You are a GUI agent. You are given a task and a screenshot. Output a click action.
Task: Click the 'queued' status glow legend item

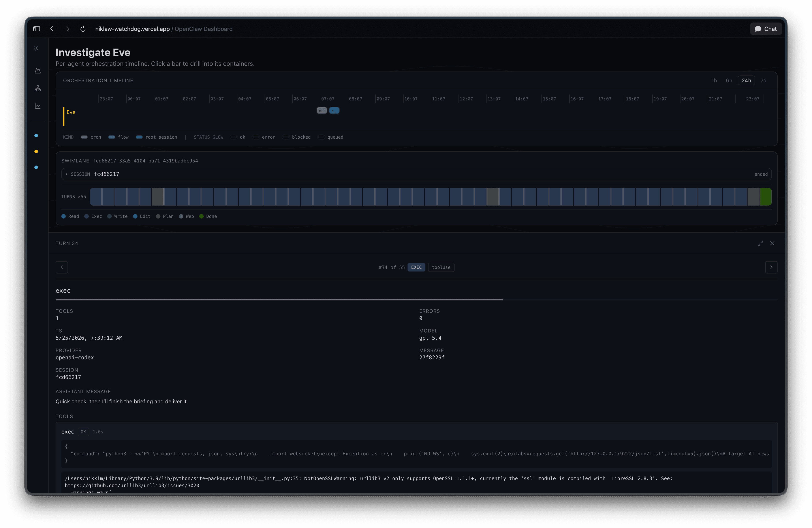[x=330, y=137]
